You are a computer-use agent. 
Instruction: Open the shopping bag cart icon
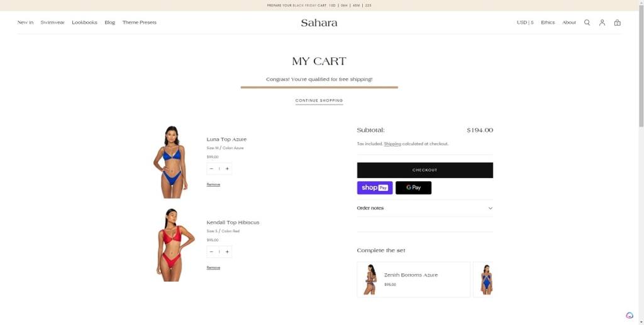[x=618, y=23]
